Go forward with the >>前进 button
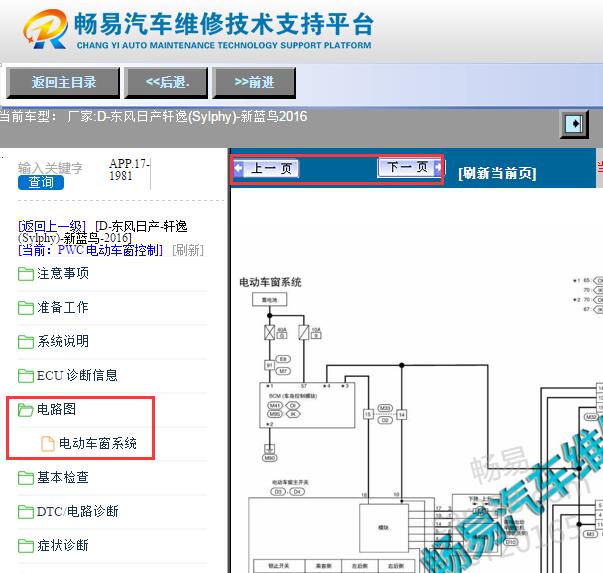This screenshot has width=603, height=573. click(254, 82)
